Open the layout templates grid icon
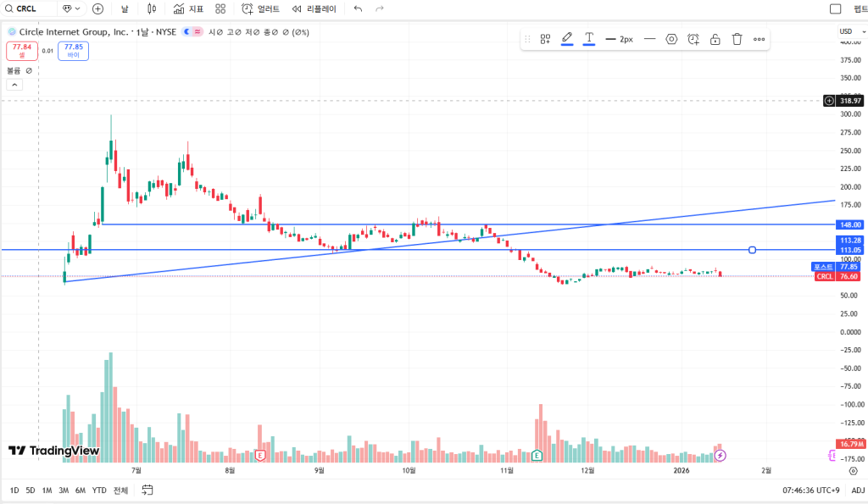Screen dimensions: 868x504 pyautogui.click(x=220, y=8)
